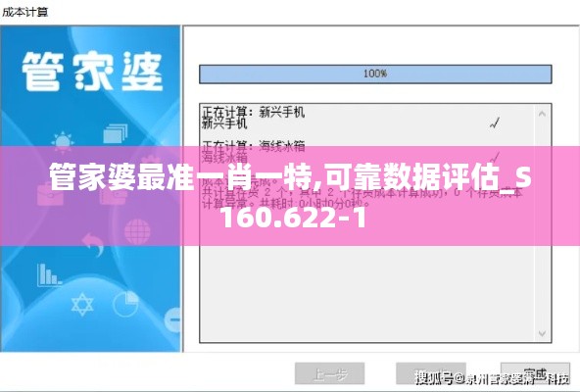
Task: Click the 上一步 button
Action: [x=329, y=373]
